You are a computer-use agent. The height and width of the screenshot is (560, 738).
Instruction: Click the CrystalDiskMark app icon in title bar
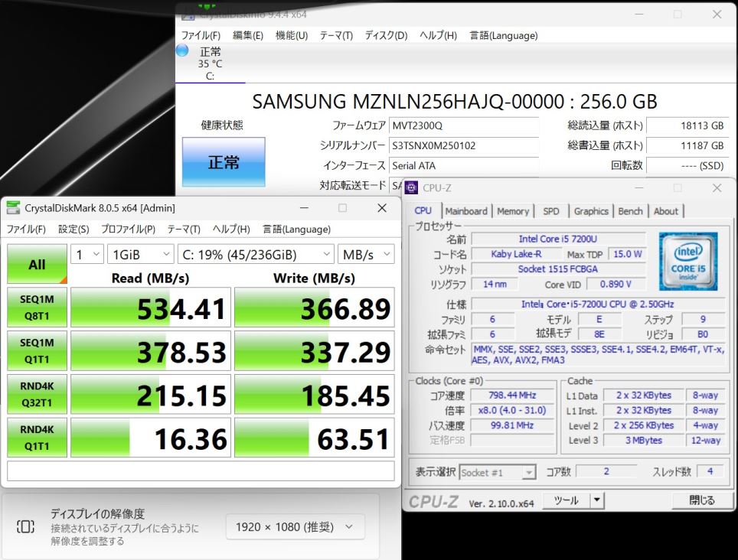[x=13, y=208]
